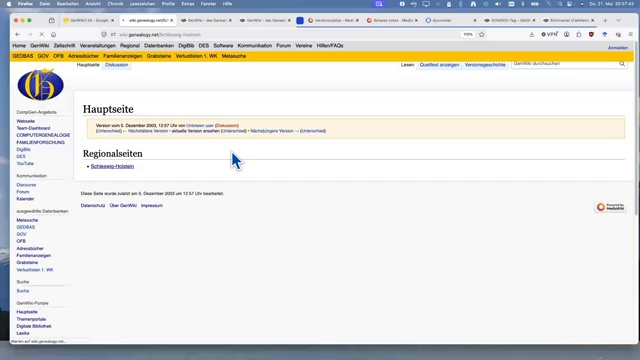Open Software in top site navigation
Image resolution: width=640 pixels, height=360 pixels.
pyautogui.click(x=223, y=46)
